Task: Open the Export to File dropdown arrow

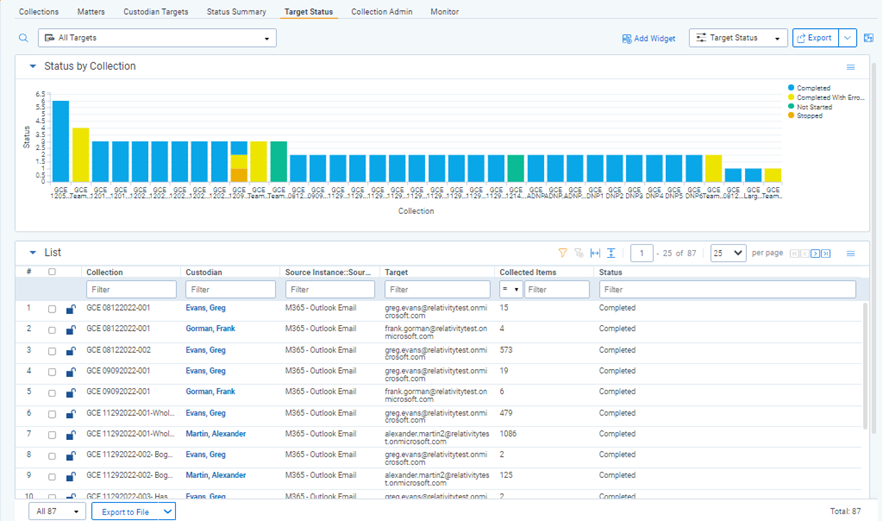Action: pos(168,511)
